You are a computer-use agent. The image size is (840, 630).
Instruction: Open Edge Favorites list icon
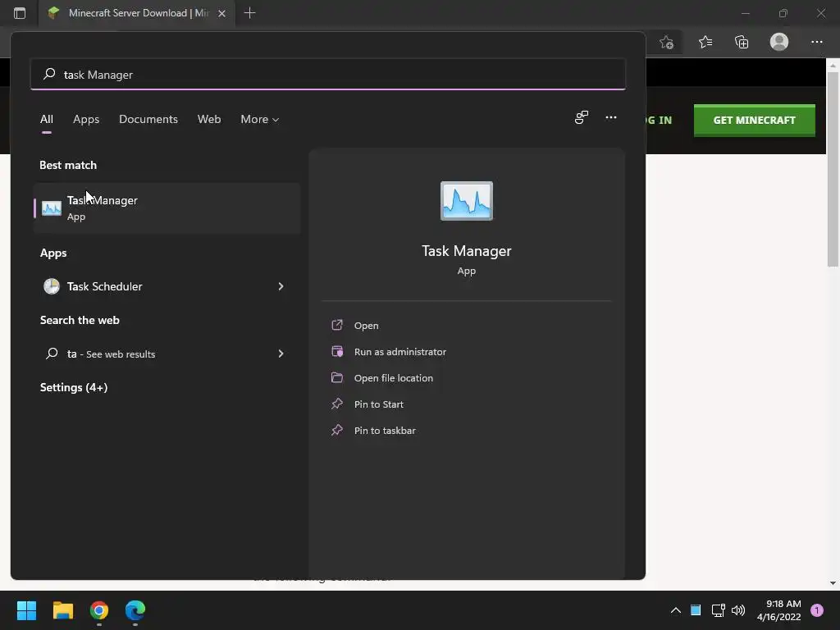(705, 42)
